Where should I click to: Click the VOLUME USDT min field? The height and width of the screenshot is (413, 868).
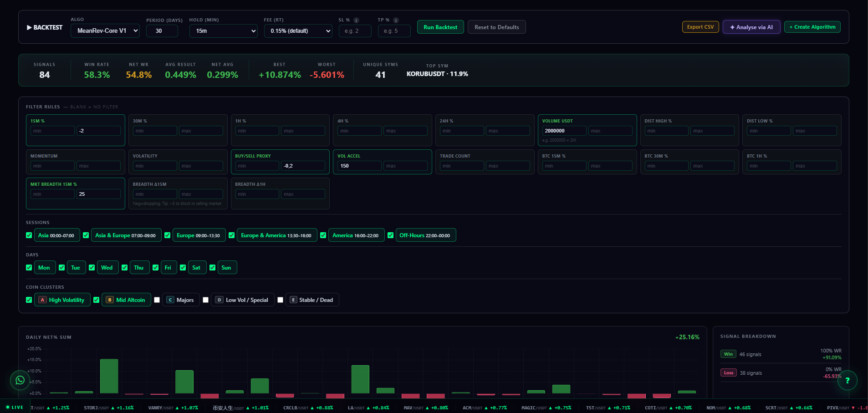pyautogui.click(x=564, y=131)
